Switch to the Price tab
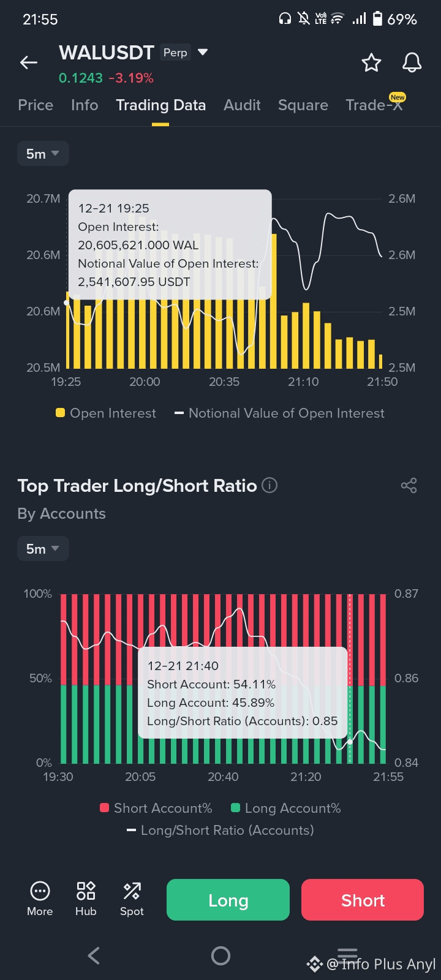This screenshot has width=441, height=980. tap(36, 105)
